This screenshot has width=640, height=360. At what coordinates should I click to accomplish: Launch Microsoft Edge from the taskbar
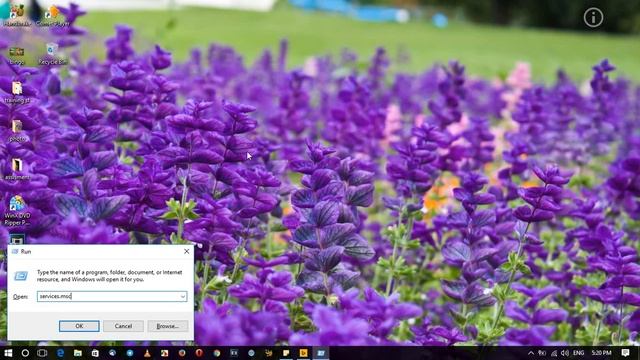60,353
